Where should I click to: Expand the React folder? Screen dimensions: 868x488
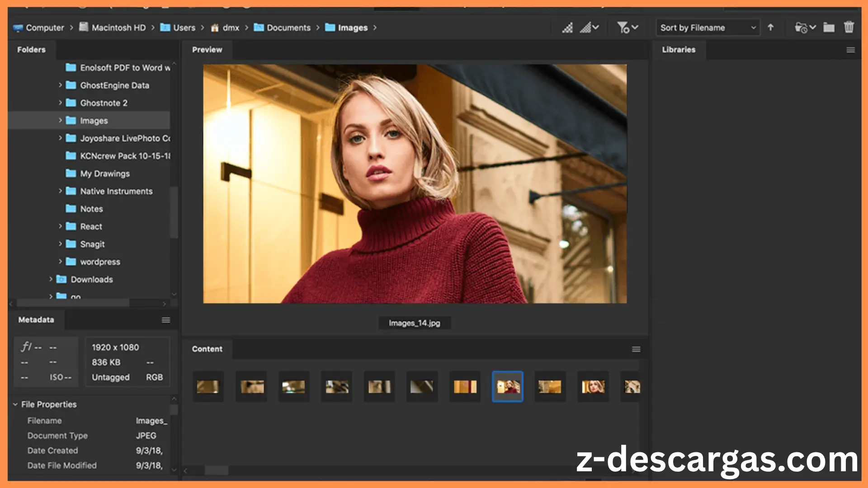60,226
